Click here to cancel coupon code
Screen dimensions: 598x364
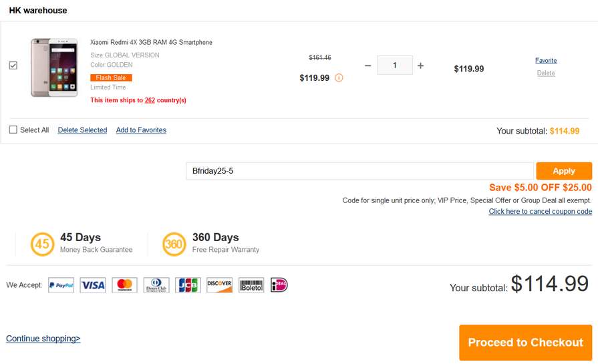click(x=541, y=211)
